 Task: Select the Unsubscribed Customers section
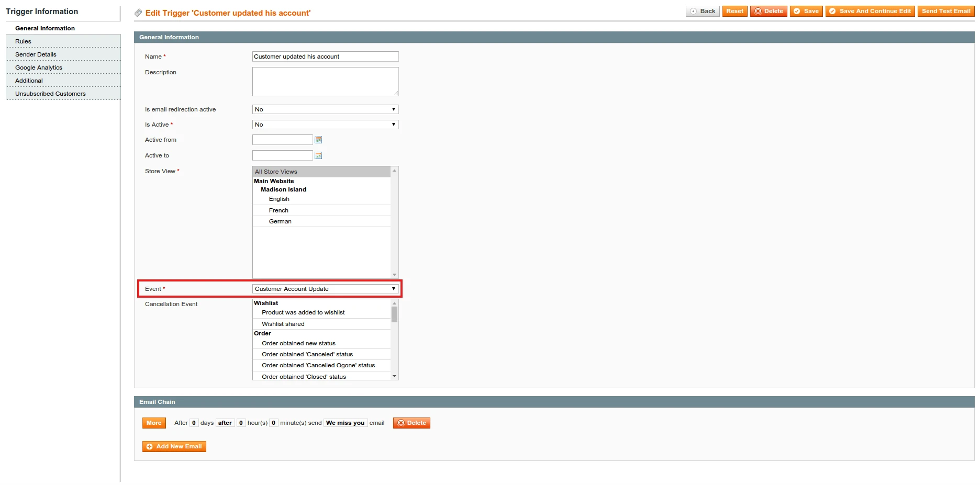click(50, 93)
